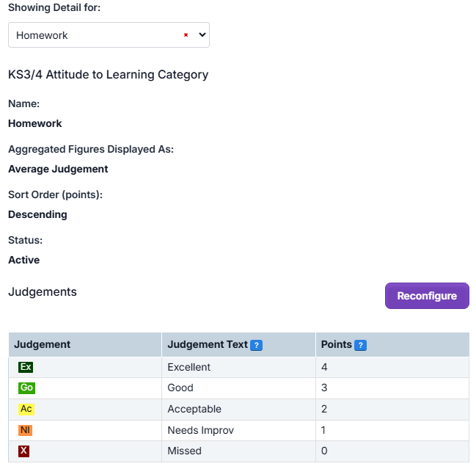
Task: Click the purple Reconfigure button
Action: [x=427, y=296]
